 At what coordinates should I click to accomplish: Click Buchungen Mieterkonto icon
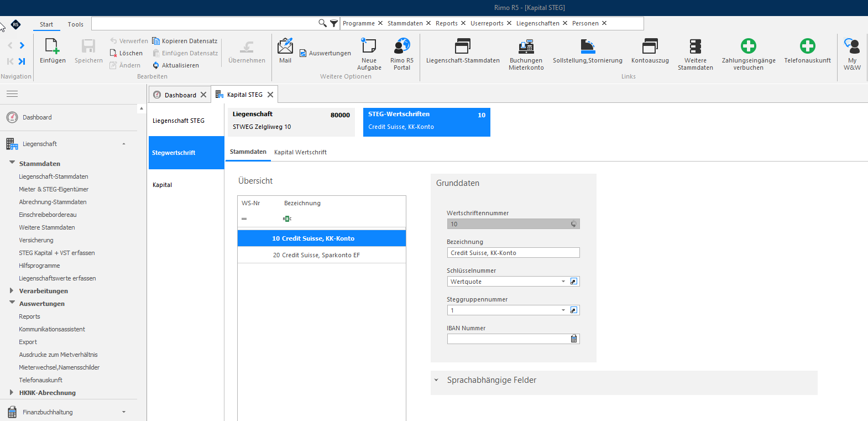coord(526,46)
